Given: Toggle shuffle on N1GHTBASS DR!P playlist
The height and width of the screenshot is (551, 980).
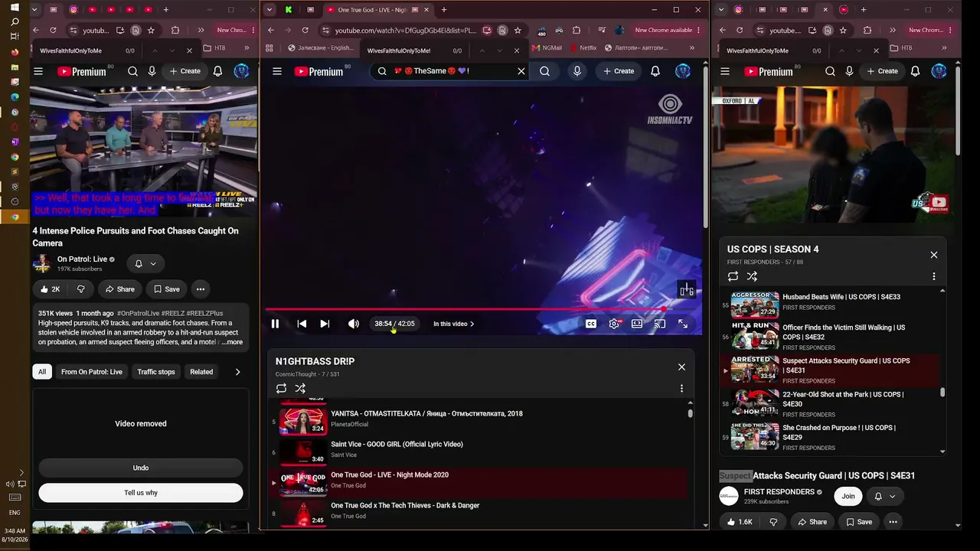Looking at the screenshot, I should pos(300,389).
